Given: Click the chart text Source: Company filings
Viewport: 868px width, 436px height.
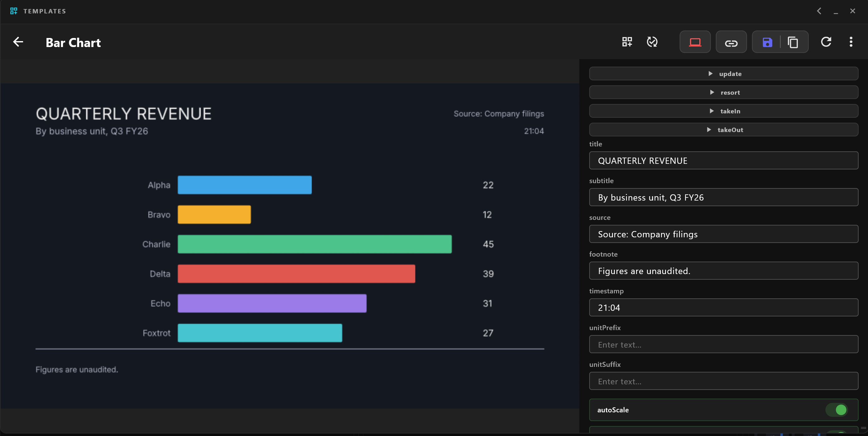Looking at the screenshot, I should (x=499, y=114).
